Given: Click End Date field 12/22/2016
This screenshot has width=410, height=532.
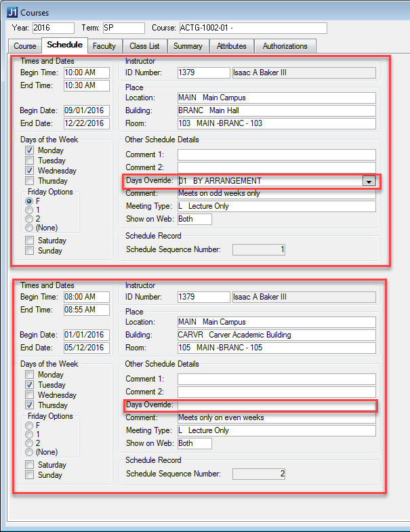Looking at the screenshot, I should pyautogui.click(x=87, y=123).
